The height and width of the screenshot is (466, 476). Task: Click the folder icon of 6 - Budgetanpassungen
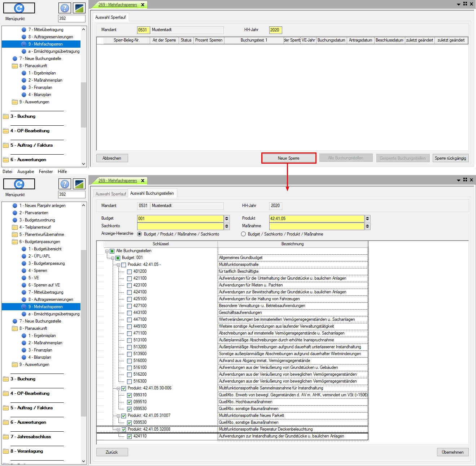15,242
